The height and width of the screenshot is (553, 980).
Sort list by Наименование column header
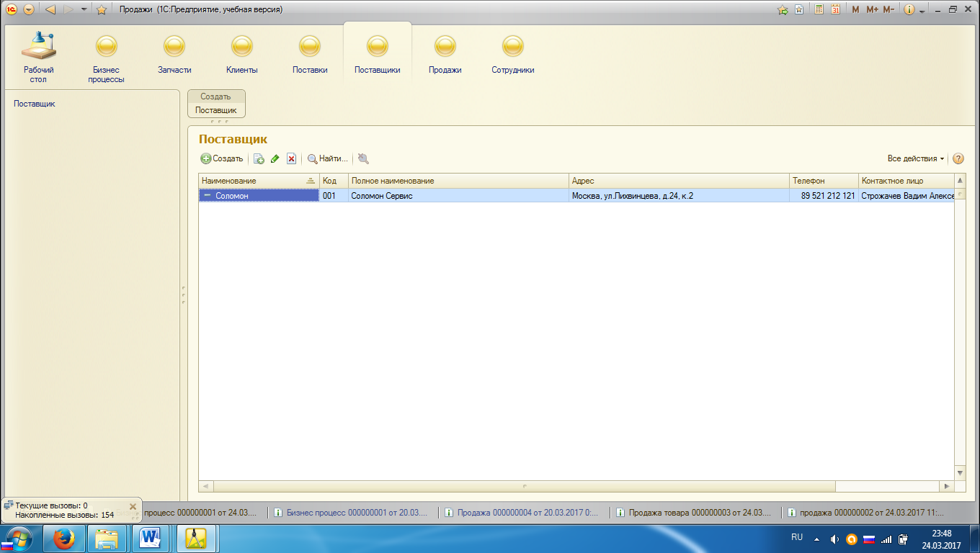coord(259,181)
